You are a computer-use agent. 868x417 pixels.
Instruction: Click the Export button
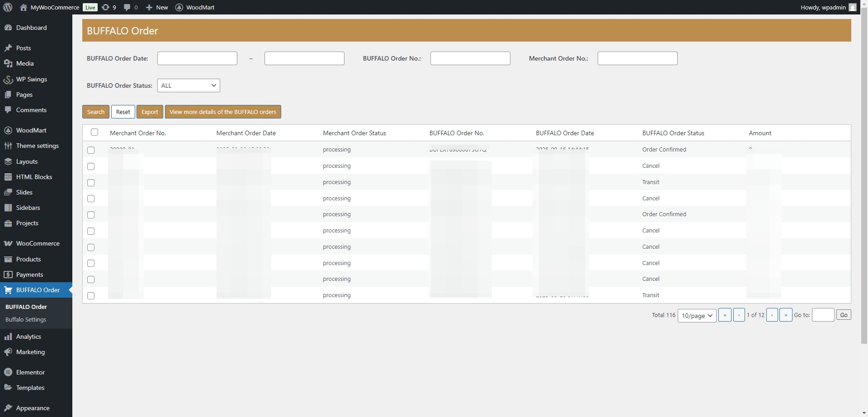[x=150, y=112]
